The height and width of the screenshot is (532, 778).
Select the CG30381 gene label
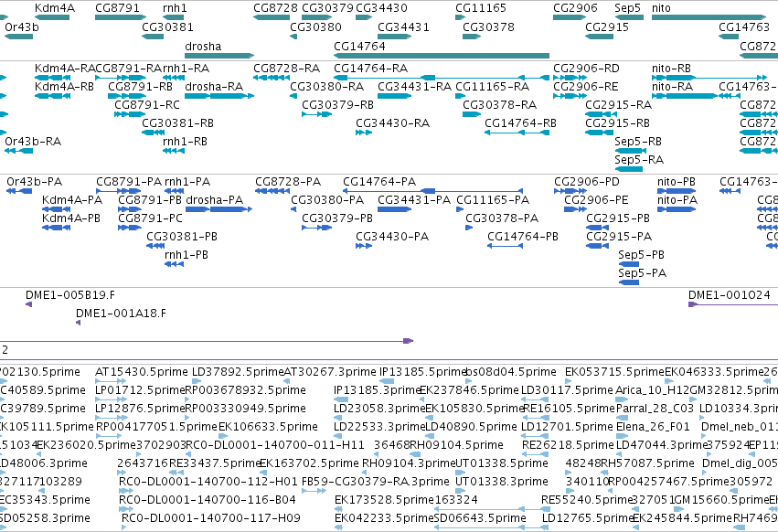click(x=167, y=27)
